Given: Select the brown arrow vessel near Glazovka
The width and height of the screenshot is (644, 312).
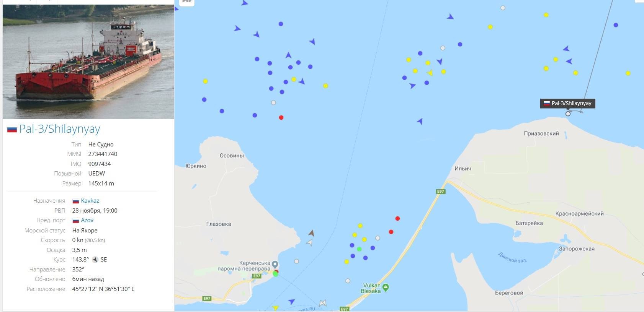Looking at the screenshot, I should 312,233.
